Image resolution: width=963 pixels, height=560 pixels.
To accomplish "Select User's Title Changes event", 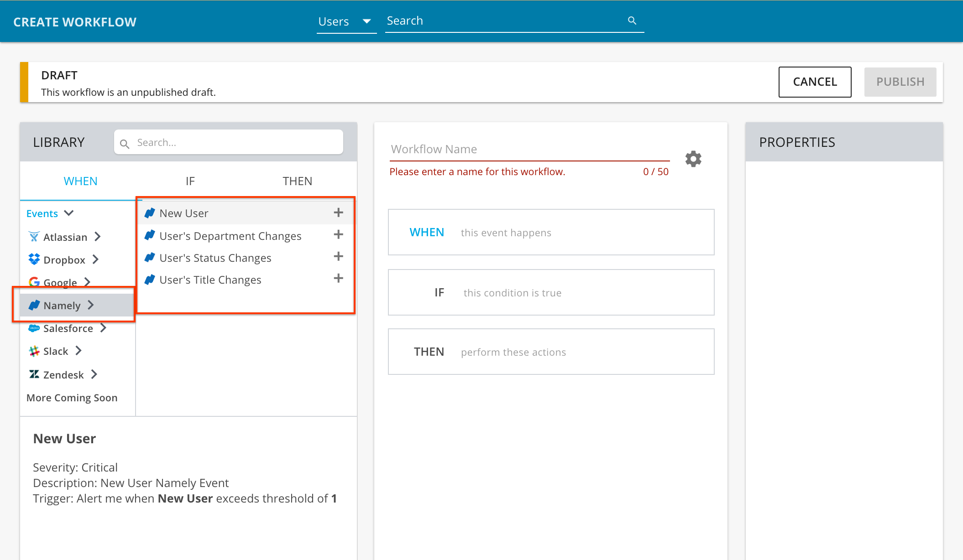I will pyautogui.click(x=245, y=279).
